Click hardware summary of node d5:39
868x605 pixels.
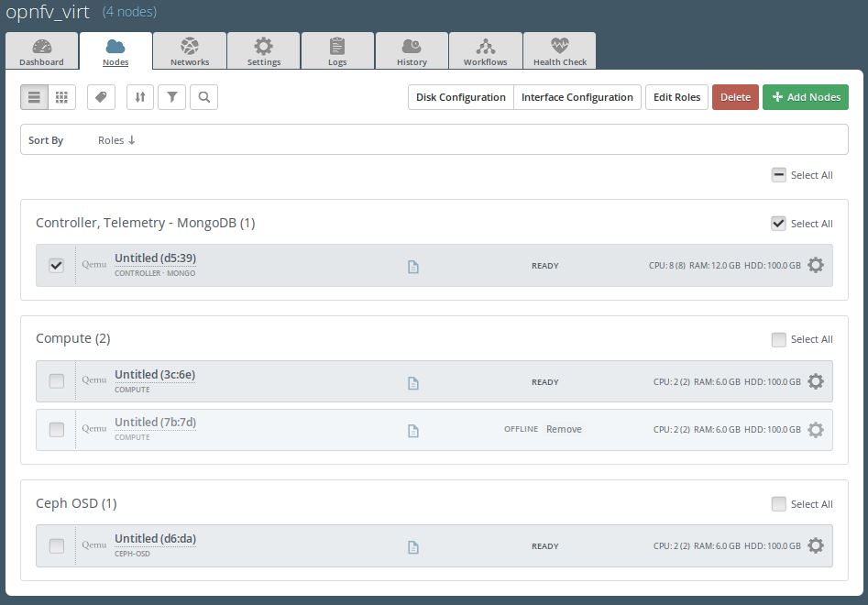click(725, 266)
